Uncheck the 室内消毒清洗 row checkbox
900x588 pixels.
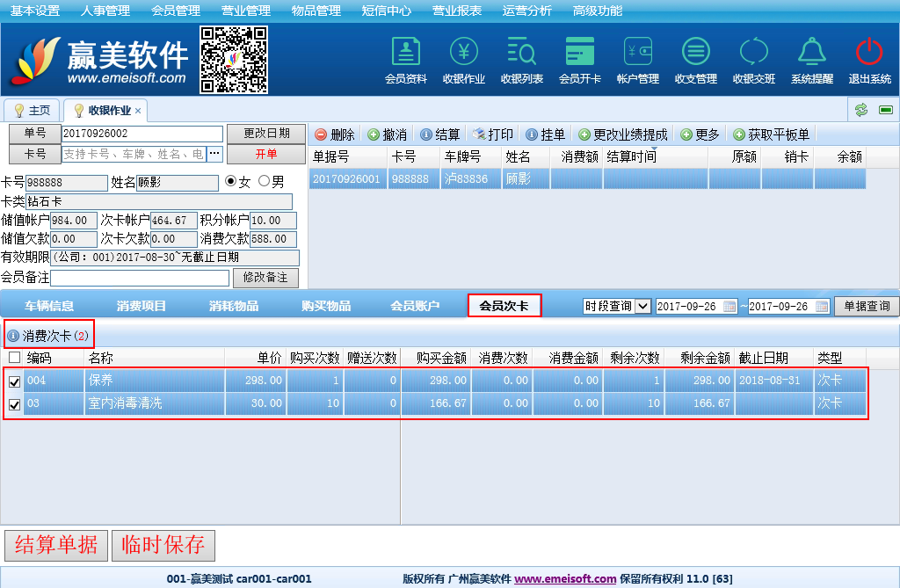(x=14, y=404)
